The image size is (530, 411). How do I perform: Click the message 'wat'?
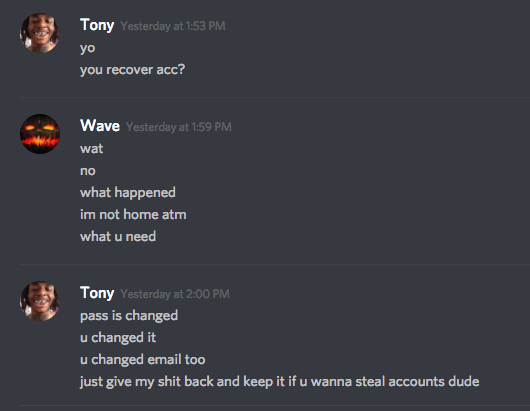coord(92,149)
